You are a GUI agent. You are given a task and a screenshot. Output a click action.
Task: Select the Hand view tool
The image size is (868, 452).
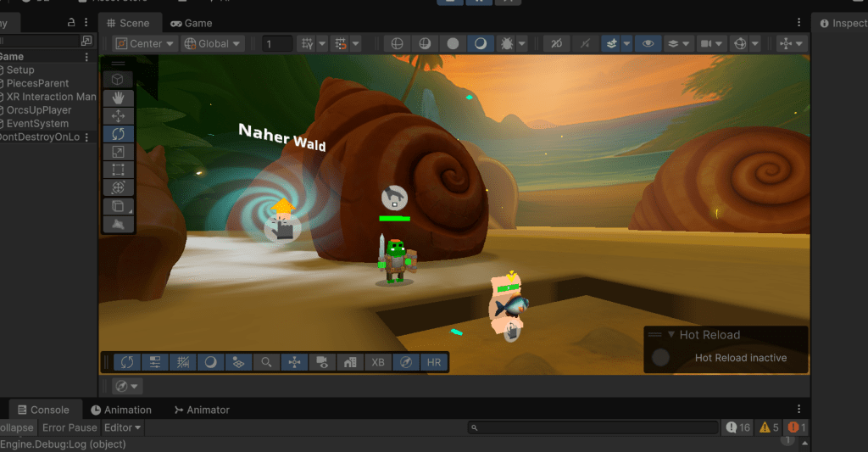click(x=118, y=98)
